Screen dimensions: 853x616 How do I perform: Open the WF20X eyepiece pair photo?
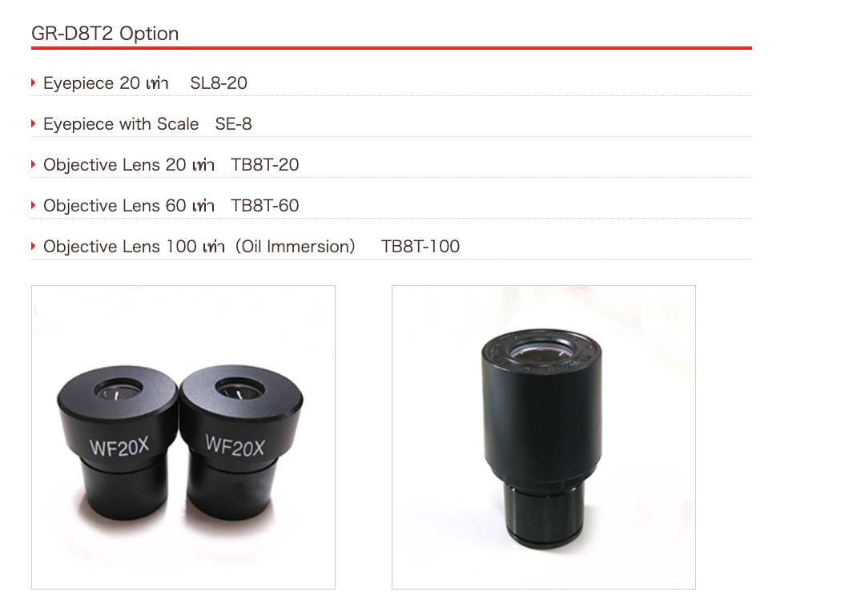pos(183,437)
